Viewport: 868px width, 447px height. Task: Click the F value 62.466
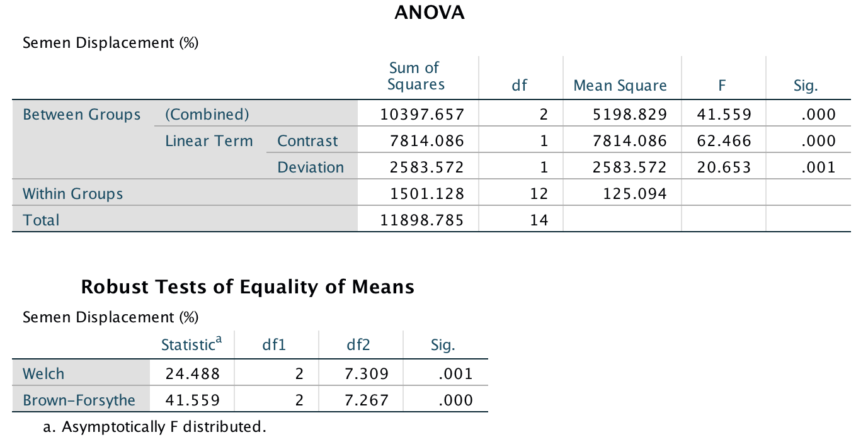click(724, 141)
